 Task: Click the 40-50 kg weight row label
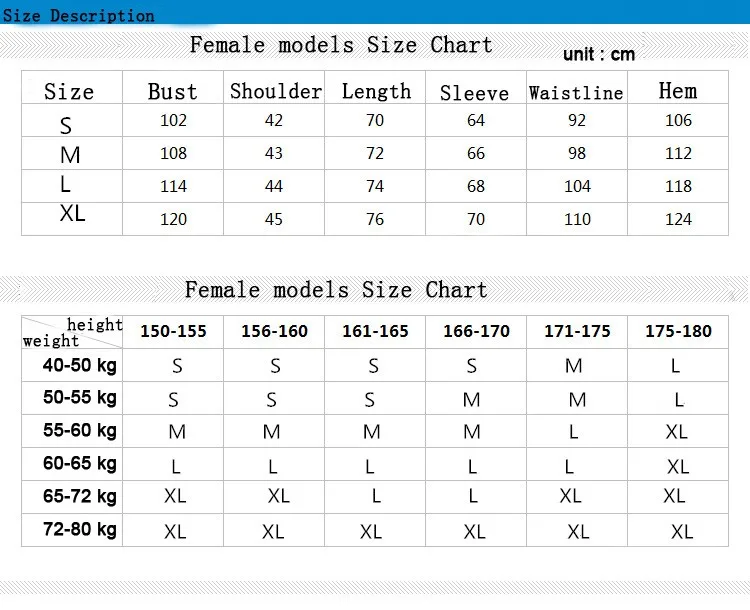click(80, 366)
